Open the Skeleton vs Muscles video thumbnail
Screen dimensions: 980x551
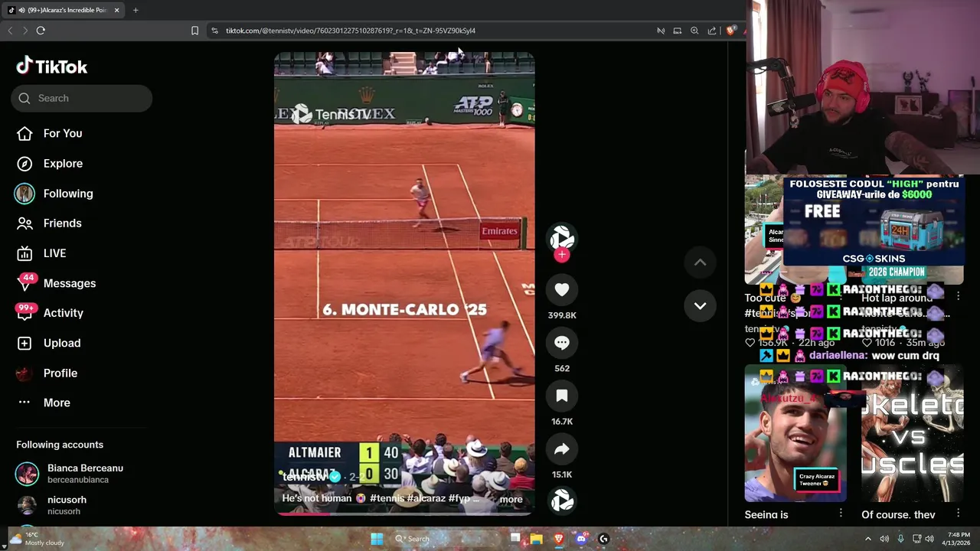912,434
